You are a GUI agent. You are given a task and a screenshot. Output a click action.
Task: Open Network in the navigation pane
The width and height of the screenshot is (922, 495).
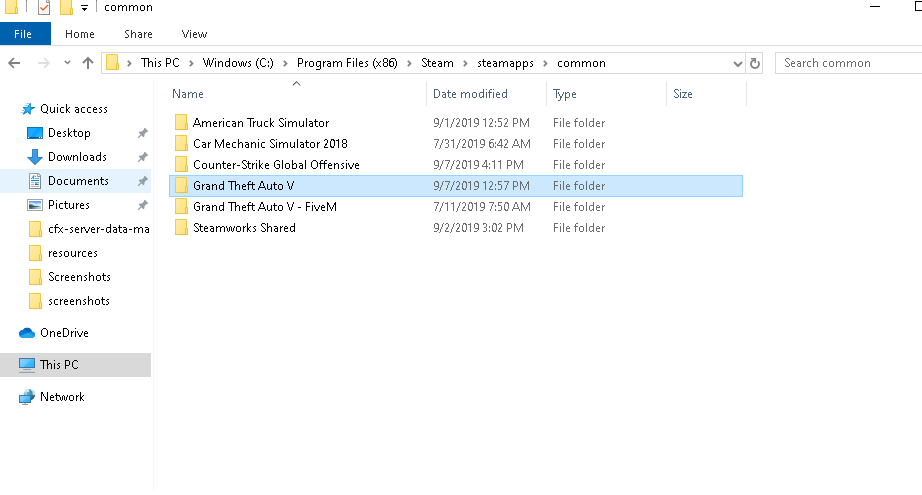(62, 397)
